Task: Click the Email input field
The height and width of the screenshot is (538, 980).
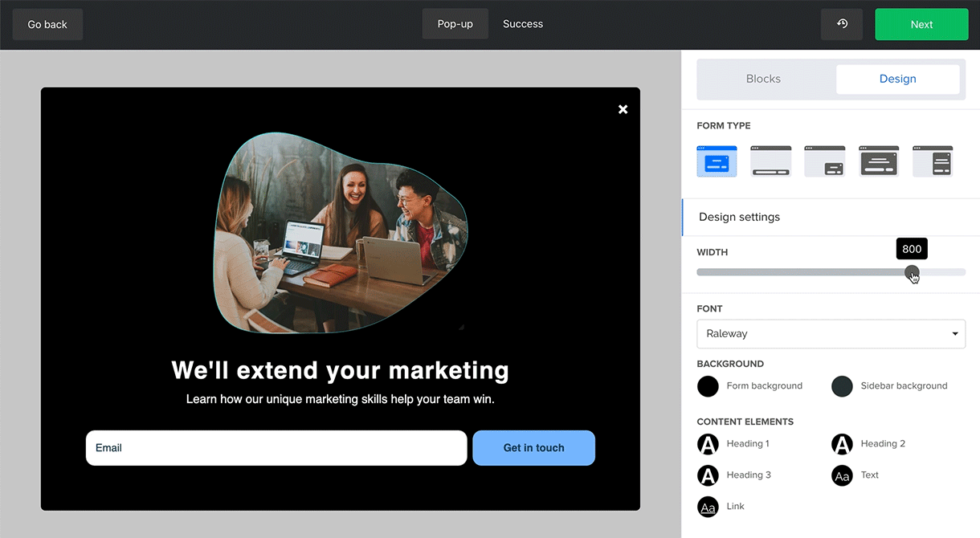Action: (x=276, y=448)
